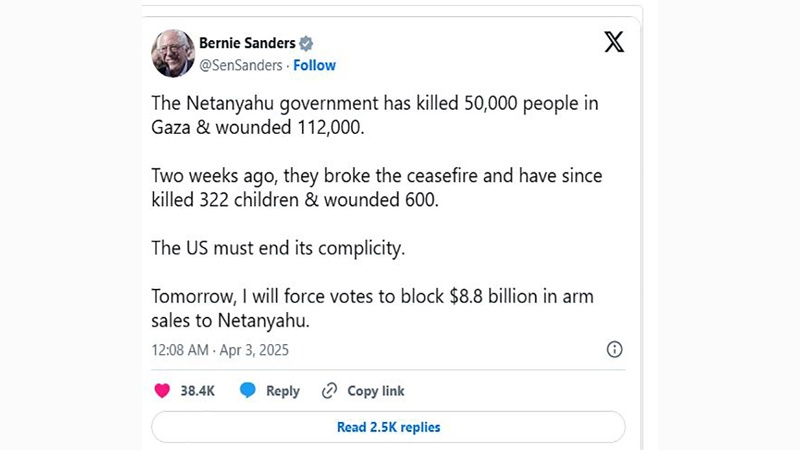Open Read 2.5K replies

pos(389,427)
